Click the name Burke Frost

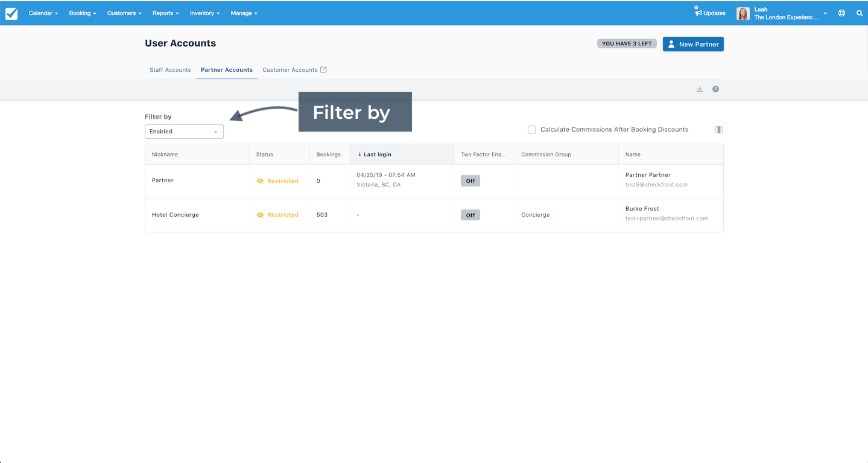pyautogui.click(x=642, y=209)
